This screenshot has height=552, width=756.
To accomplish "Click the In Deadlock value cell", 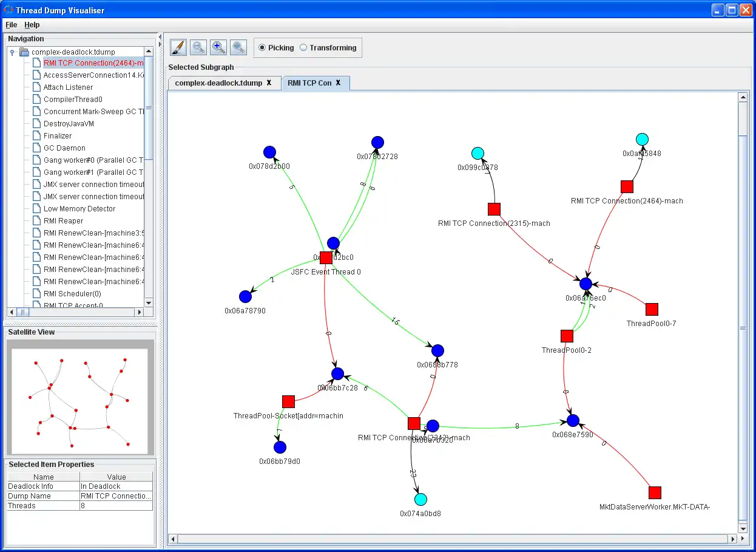I will [116, 486].
